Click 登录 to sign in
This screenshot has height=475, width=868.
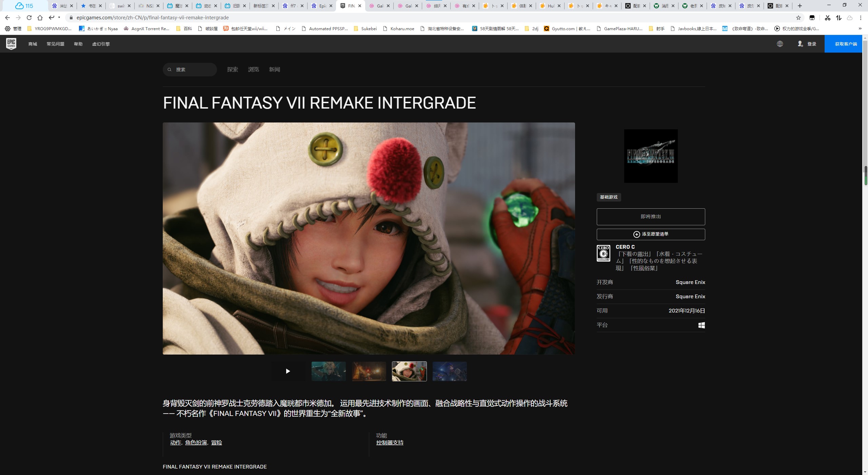coord(812,44)
